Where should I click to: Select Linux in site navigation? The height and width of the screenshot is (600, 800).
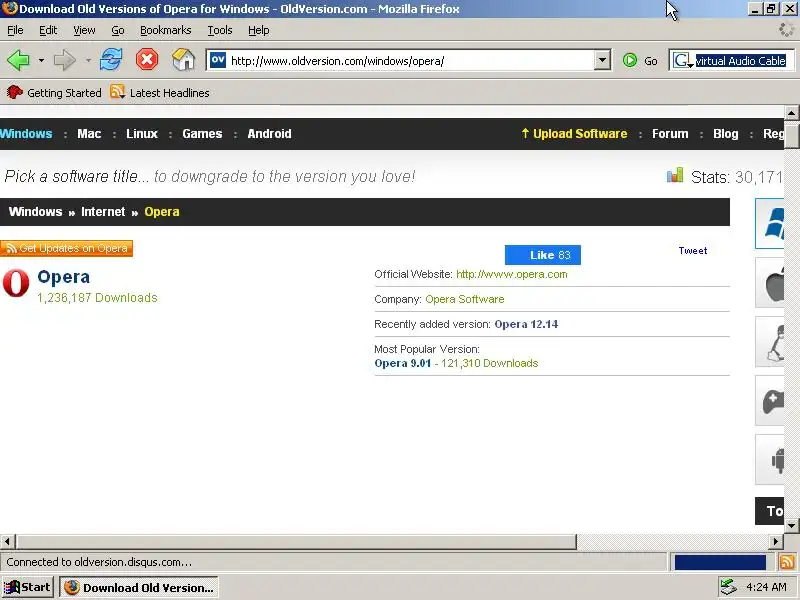[x=142, y=134]
